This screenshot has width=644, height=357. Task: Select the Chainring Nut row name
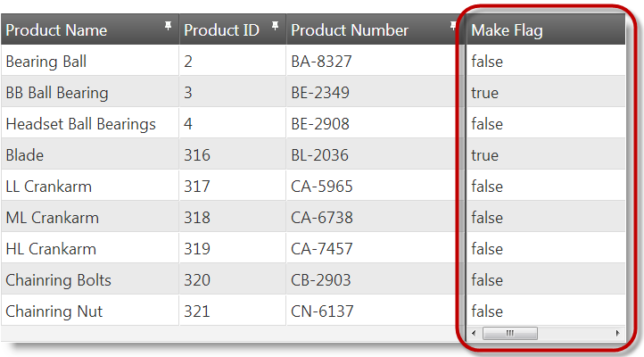click(x=54, y=311)
